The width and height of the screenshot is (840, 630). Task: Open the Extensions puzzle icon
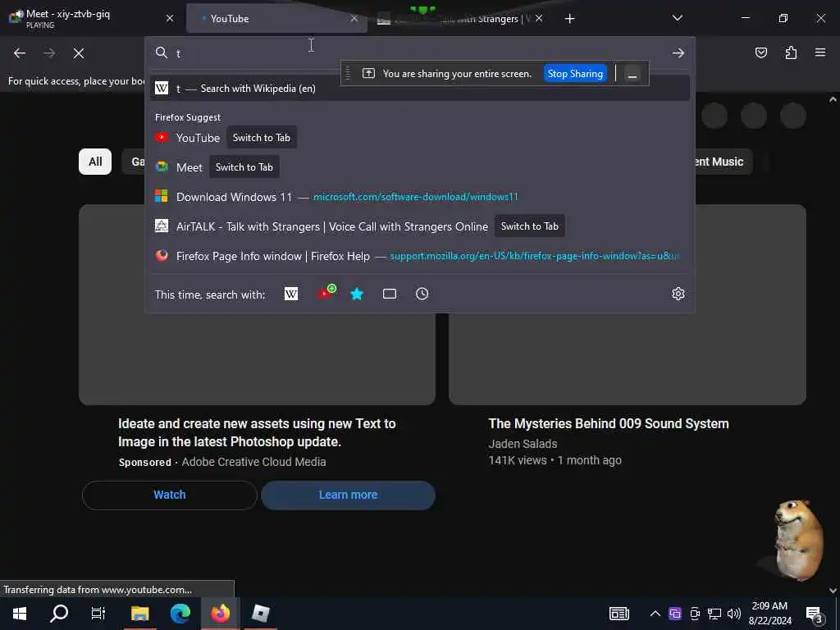pos(791,52)
